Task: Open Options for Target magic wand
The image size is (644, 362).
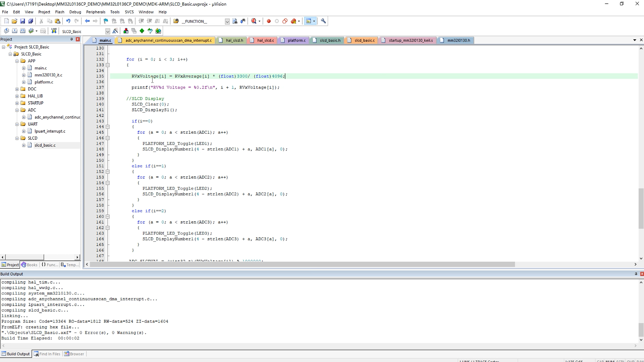Action: coord(115,31)
